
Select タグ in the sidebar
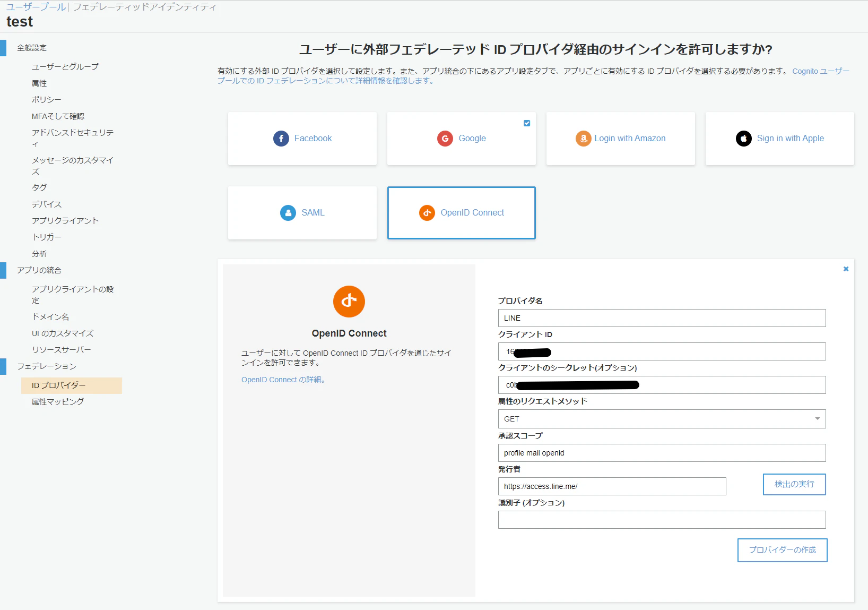pyautogui.click(x=39, y=187)
